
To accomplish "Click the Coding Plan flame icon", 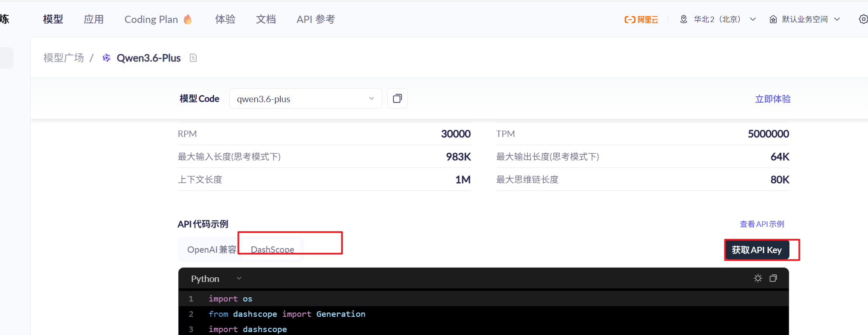I will (x=188, y=20).
